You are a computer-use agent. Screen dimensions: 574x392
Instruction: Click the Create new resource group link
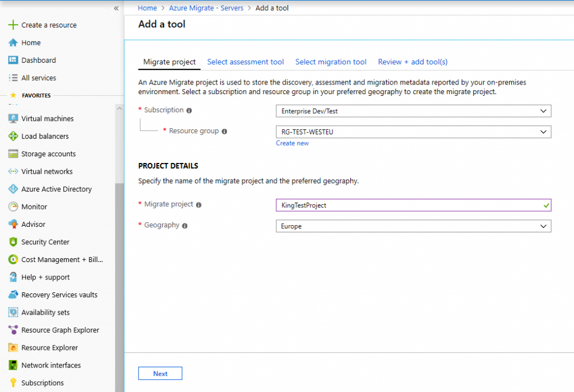pyautogui.click(x=292, y=143)
